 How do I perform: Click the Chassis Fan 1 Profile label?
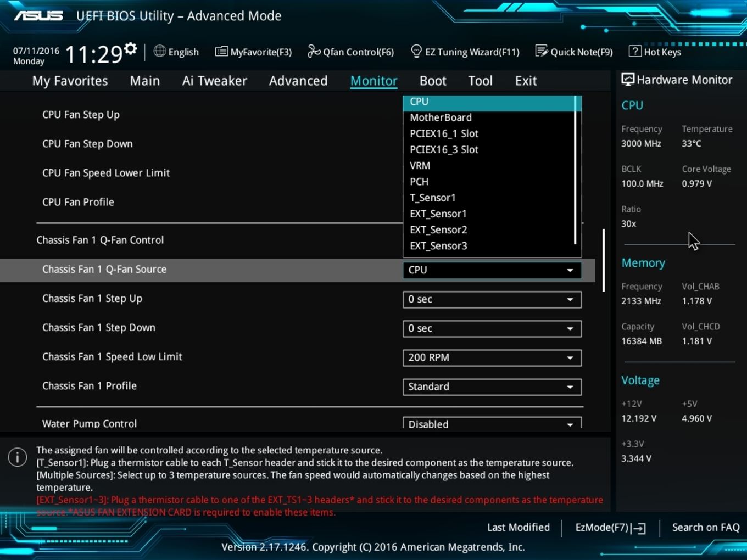tap(90, 386)
